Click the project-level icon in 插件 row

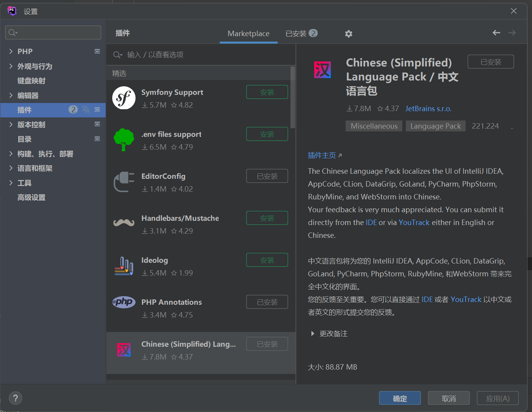click(x=97, y=110)
